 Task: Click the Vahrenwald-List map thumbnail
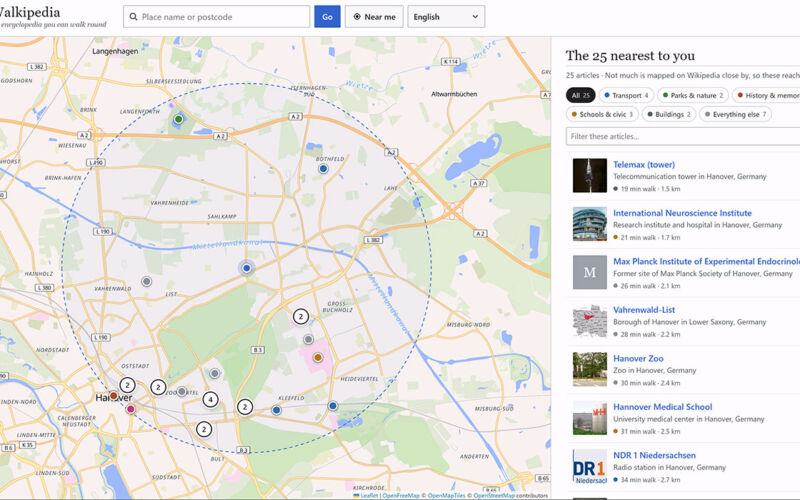pyautogui.click(x=590, y=321)
